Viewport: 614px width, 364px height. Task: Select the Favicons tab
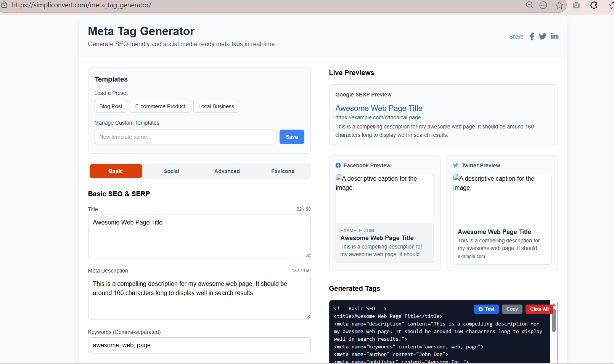point(283,171)
